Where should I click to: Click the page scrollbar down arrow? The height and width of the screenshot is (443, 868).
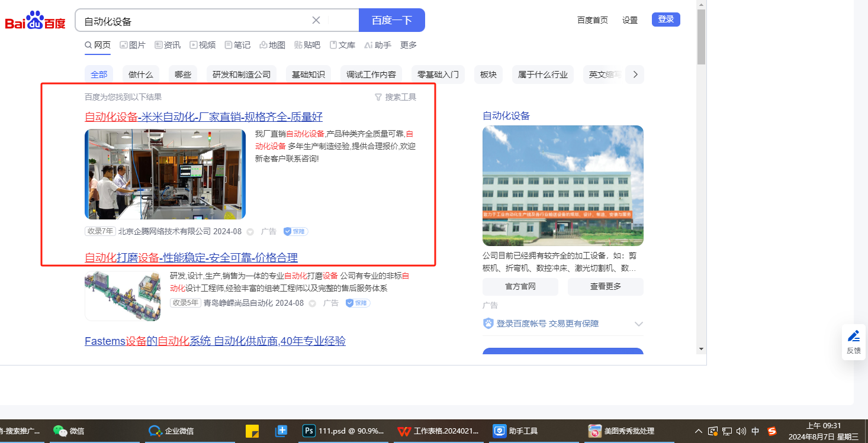click(702, 349)
